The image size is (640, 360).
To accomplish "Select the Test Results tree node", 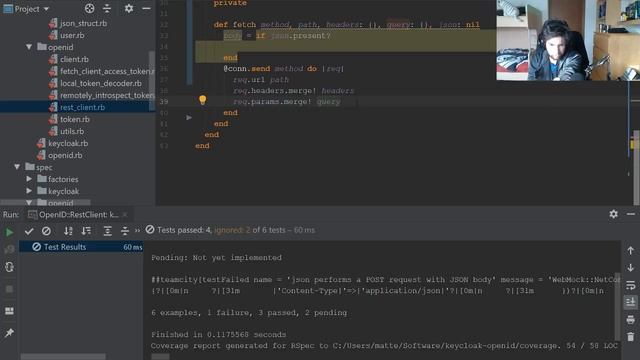I will (81, 247).
